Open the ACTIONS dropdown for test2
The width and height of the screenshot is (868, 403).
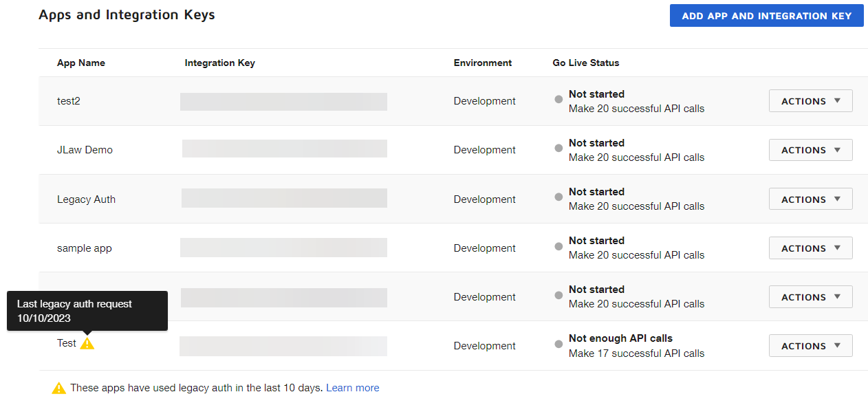[810, 101]
